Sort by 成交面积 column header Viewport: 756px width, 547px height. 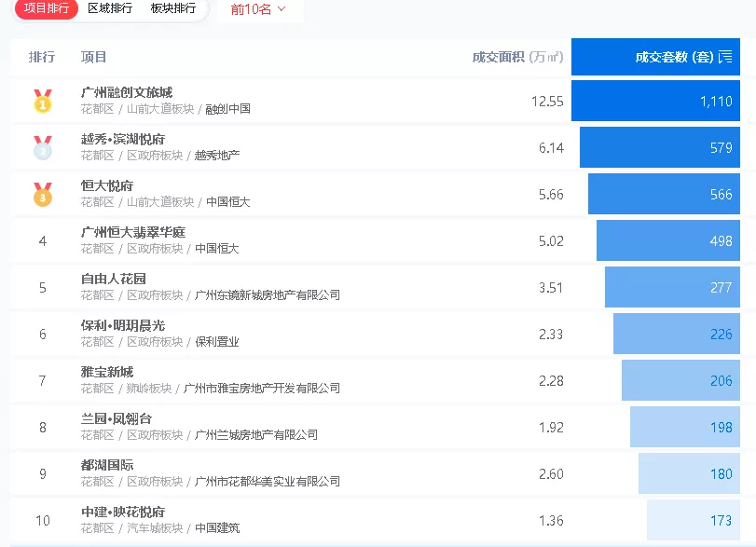click(x=517, y=57)
